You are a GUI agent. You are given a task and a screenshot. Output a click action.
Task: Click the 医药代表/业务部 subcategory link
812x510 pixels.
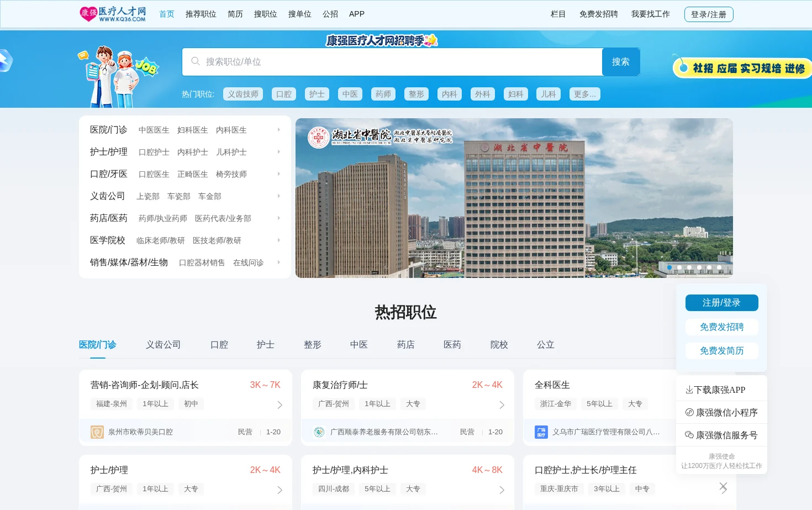223,218
